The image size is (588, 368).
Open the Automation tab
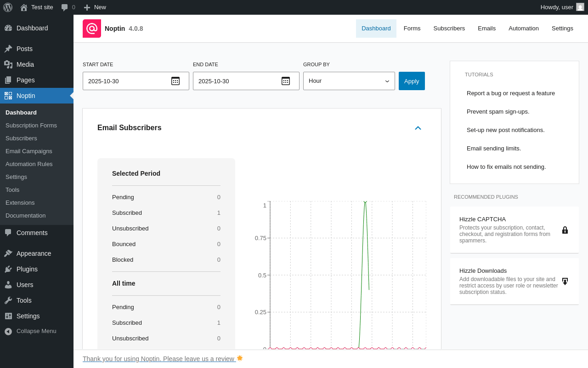coord(523,29)
